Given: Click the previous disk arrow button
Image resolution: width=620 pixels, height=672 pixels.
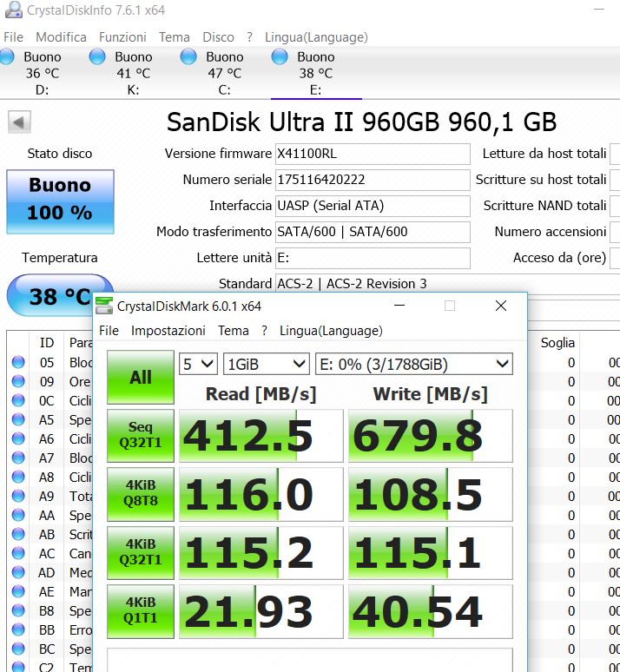Looking at the screenshot, I should tap(19, 122).
